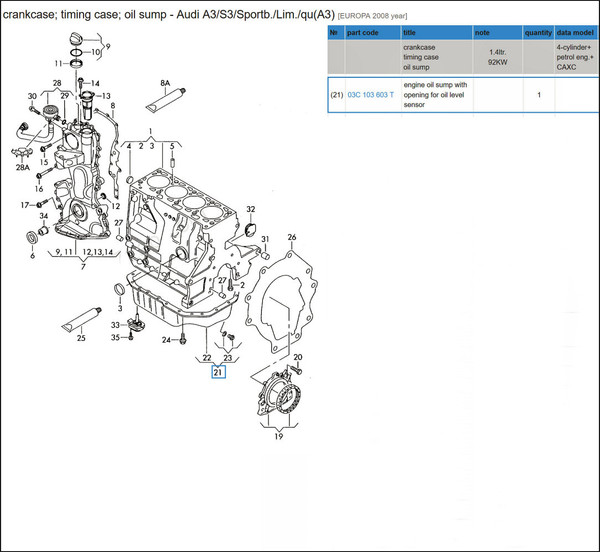Click the 'data model' column header
The height and width of the screenshot is (552, 600).
576,32
